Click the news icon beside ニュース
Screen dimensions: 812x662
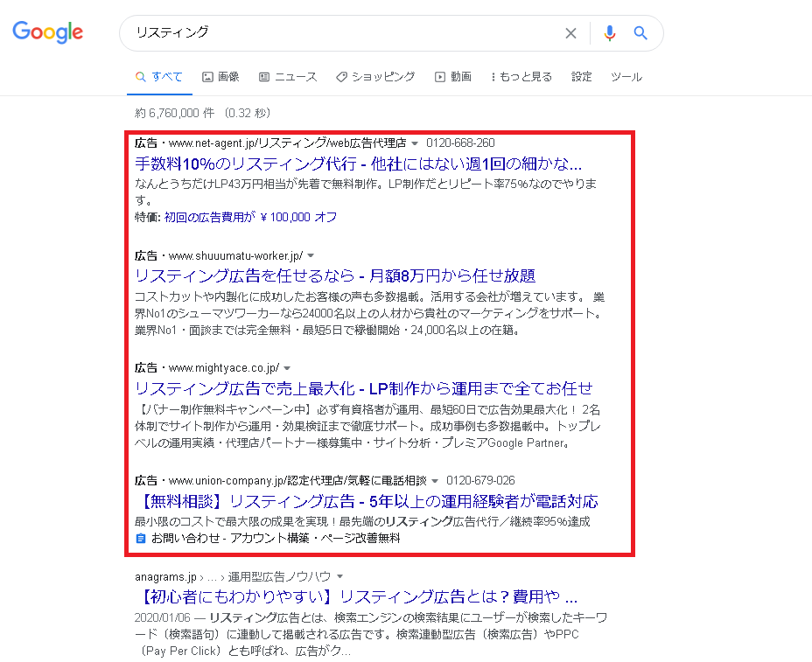coord(264,77)
